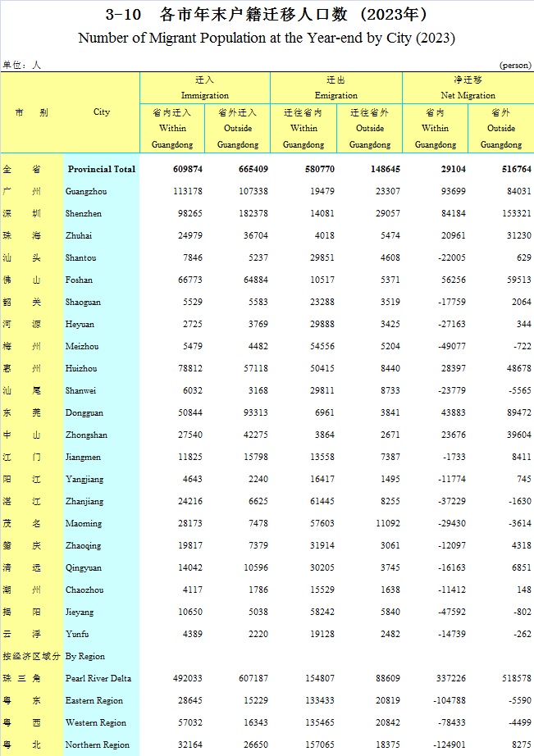This screenshot has height=756, width=534.
Task: Select Huizhou's value 78812
Action: tap(190, 369)
